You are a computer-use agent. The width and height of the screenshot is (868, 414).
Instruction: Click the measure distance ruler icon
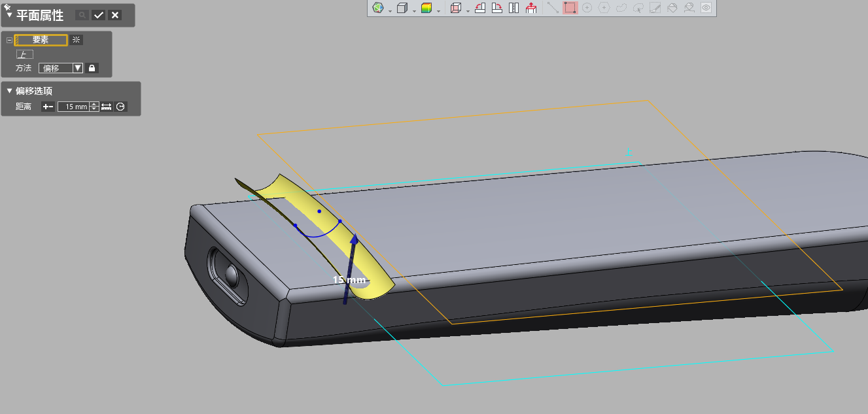107,107
